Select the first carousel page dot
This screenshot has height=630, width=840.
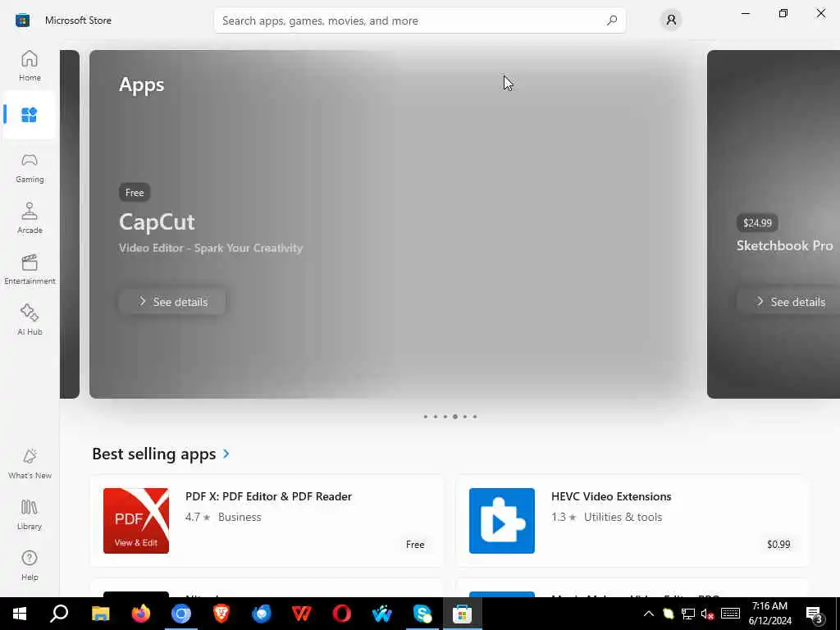coord(426,416)
